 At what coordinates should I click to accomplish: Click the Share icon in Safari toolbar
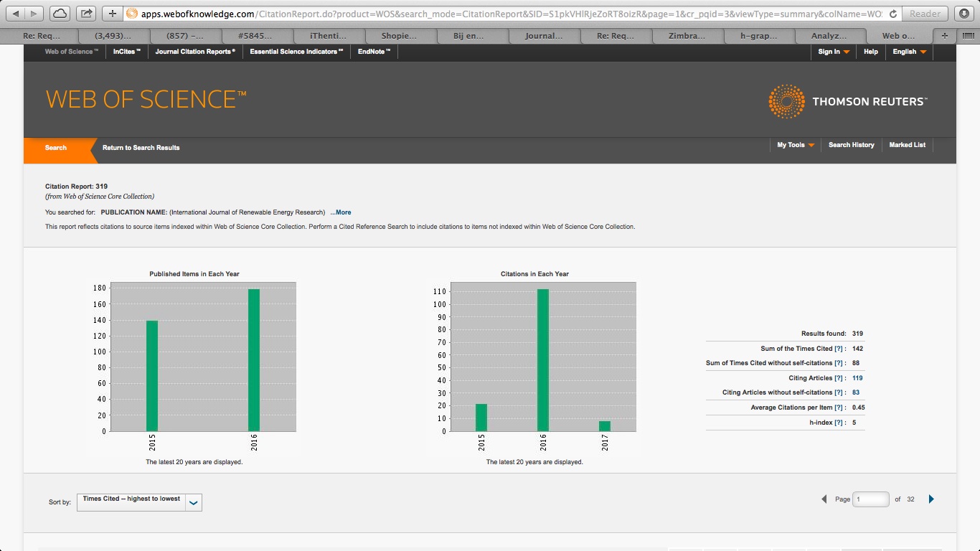click(x=86, y=13)
